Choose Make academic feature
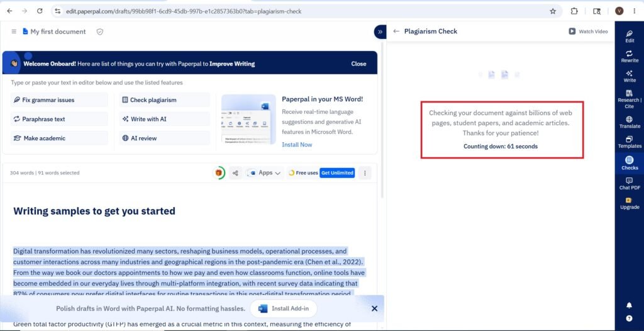Image resolution: width=644 pixels, height=331 pixels. [59, 138]
